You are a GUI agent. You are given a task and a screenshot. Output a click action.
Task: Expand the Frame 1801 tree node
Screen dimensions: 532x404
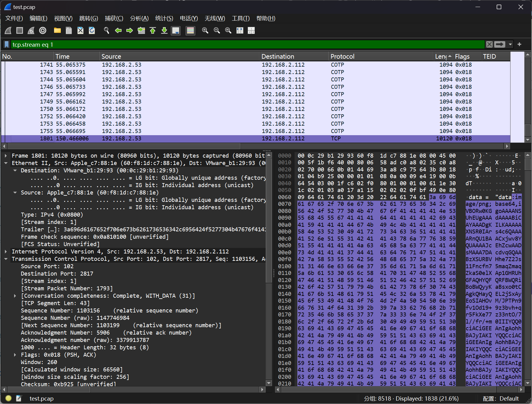coord(6,156)
